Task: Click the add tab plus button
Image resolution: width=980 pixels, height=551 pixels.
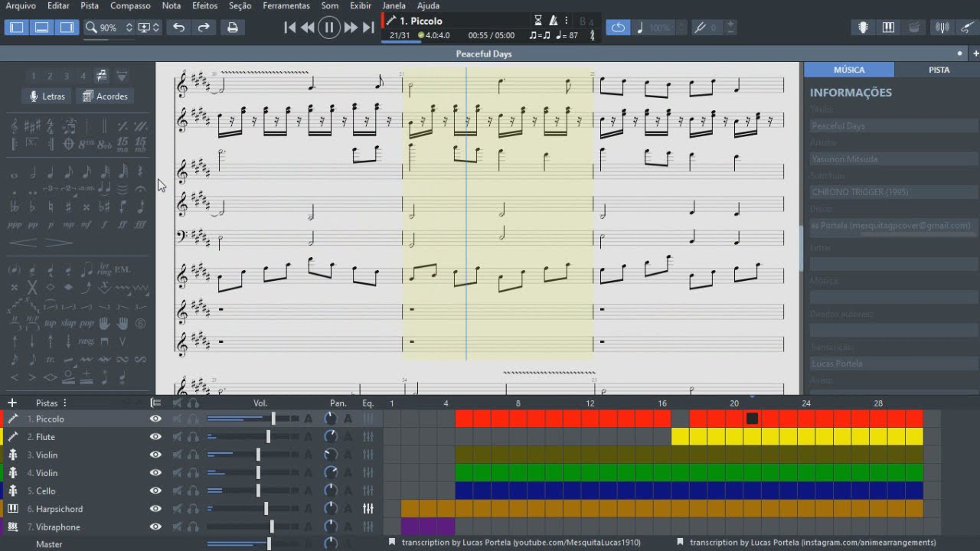Action: (x=975, y=54)
